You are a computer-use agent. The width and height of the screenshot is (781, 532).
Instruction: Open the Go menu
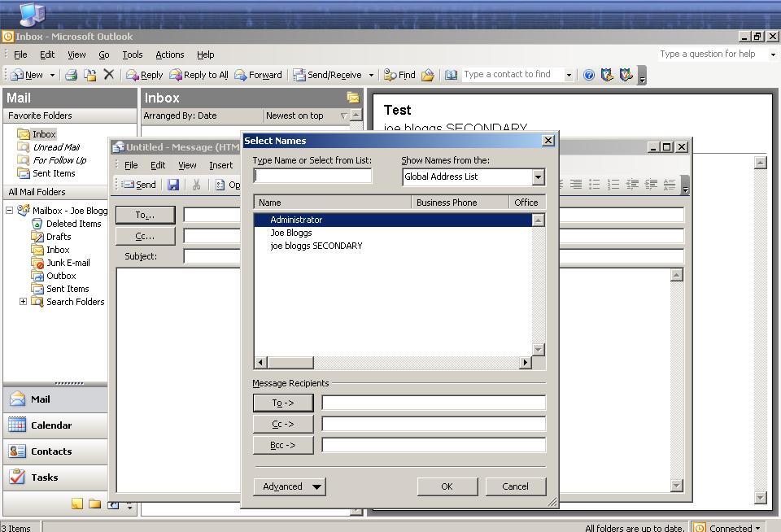pyautogui.click(x=103, y=55)
